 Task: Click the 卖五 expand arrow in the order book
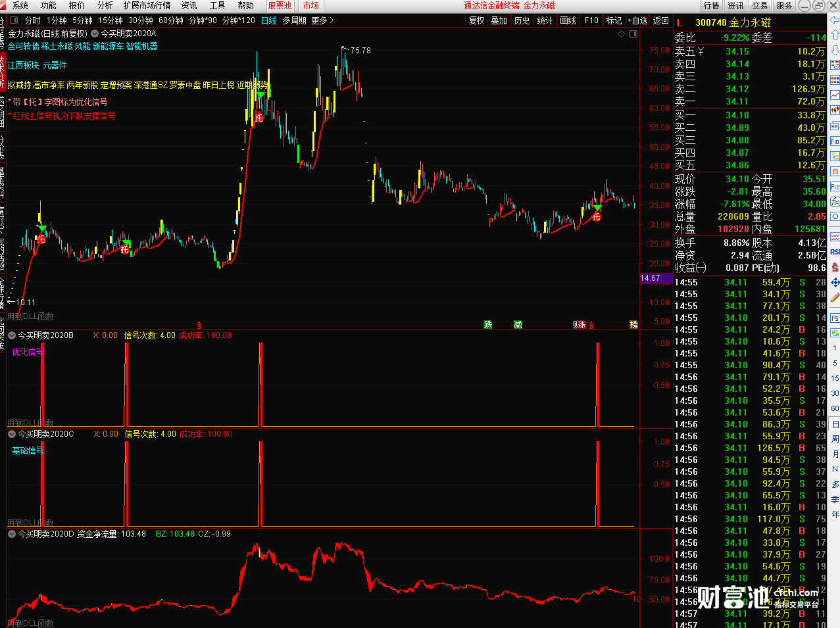point(701,51)
